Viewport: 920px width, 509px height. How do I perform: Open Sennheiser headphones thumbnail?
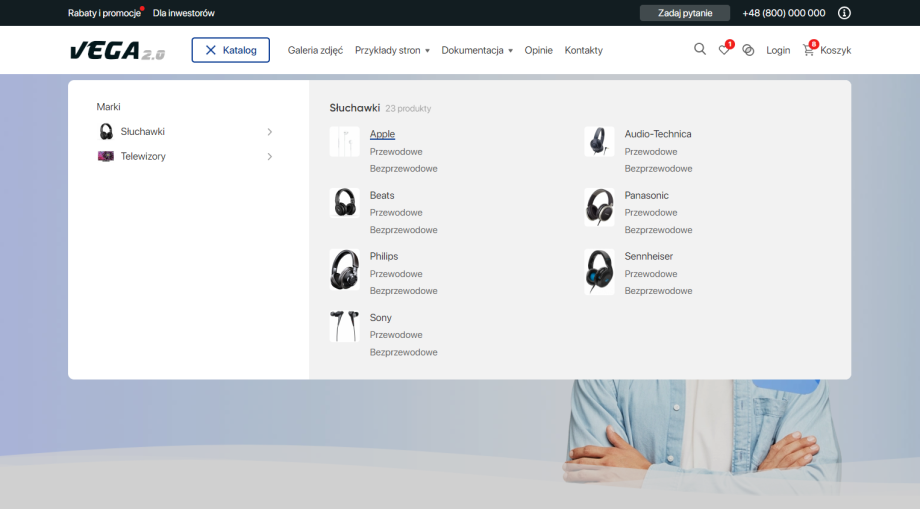[x=599, y=272]
